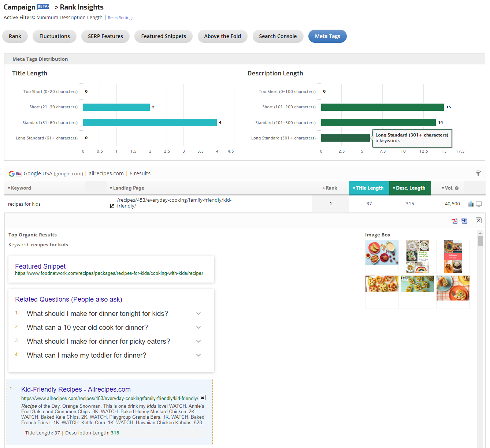Click the BETA badge next to Campaign
Image resolution: width=490 pixels, height=448 pixels.
click(x=43, y=6)
